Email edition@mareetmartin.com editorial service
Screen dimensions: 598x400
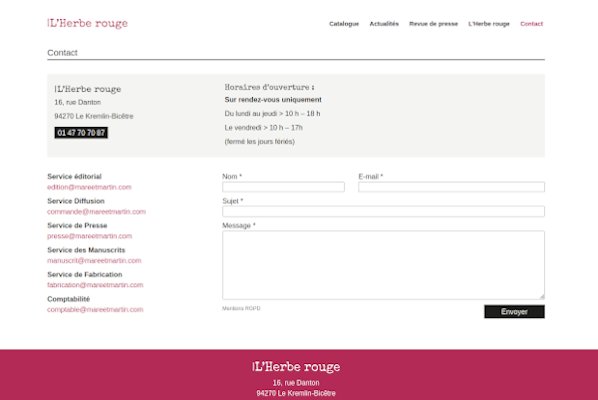pos(89,187)
